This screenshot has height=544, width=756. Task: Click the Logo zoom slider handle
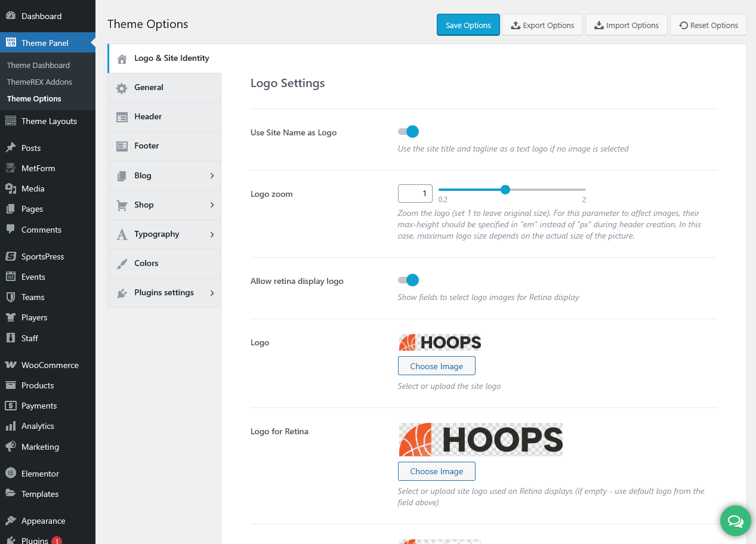pyautogui.click(x=505, y=190)
